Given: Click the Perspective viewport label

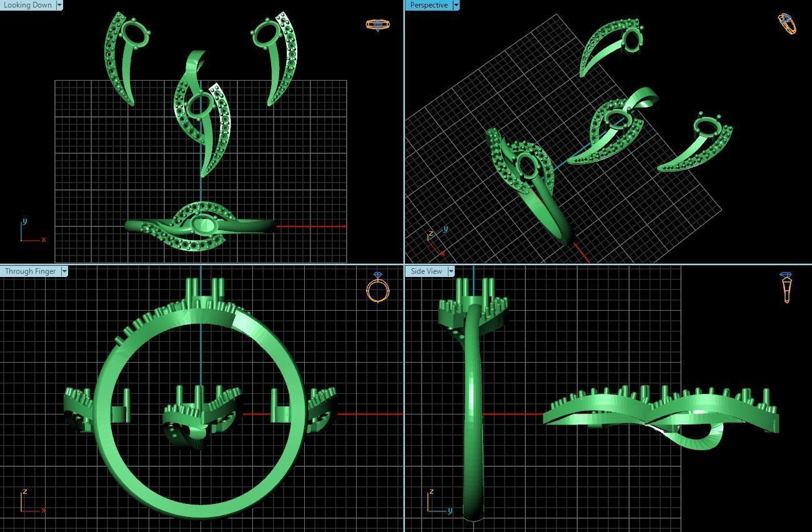Looking at the screenshot, I should 429,5.
